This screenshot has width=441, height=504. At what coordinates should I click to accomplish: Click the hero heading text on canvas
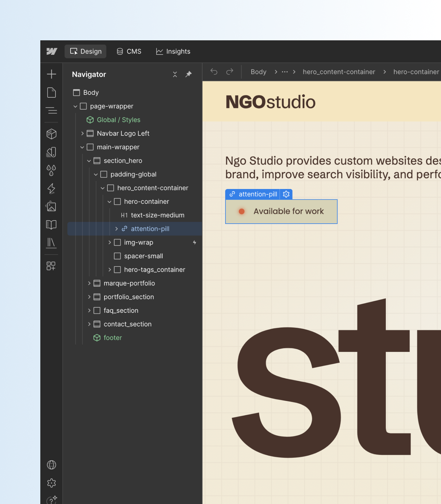click(333, 167)
